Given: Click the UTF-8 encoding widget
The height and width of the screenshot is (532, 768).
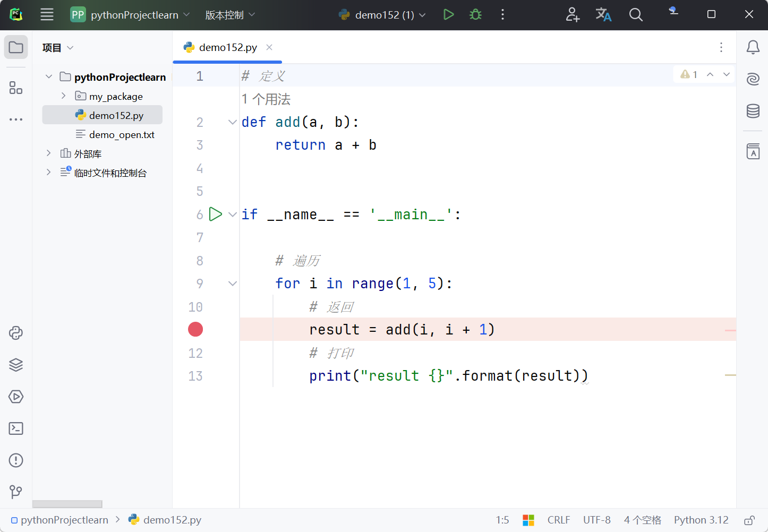Looking at the screenshot, I should pos(597,520).
